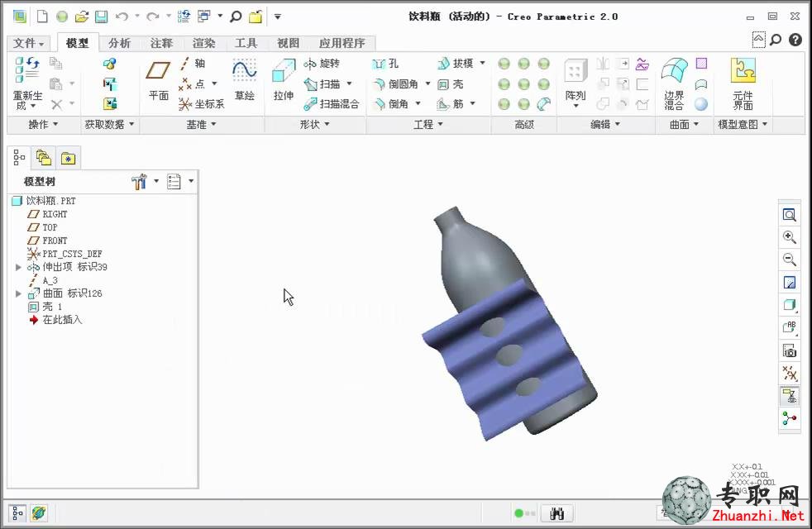Toggle annotation display icon in graphics toolbar
The width and height of the screenshot is (812, 529).
click(x=789, y=396)
